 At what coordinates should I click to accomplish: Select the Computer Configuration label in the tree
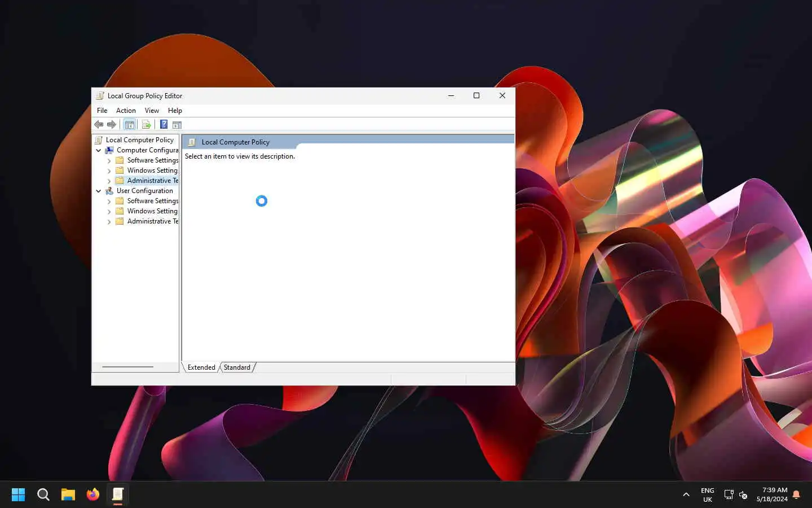tap(147, 150)
